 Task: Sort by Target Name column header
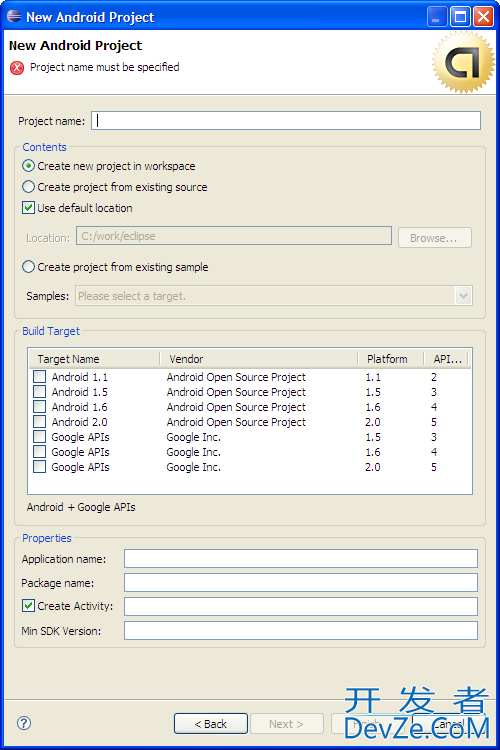[x=94, y=359]
